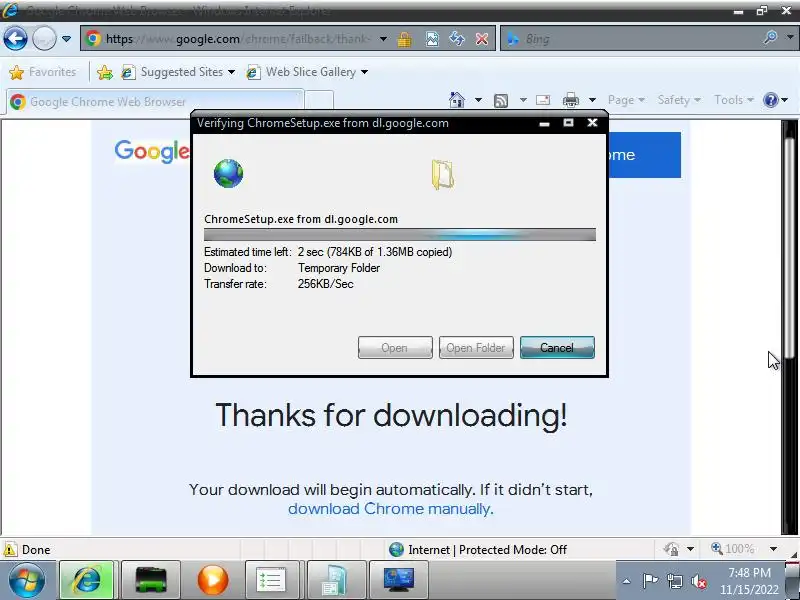800x600 pixels.
Task: Open the Web Slice Gallery item
Action: 307,72
